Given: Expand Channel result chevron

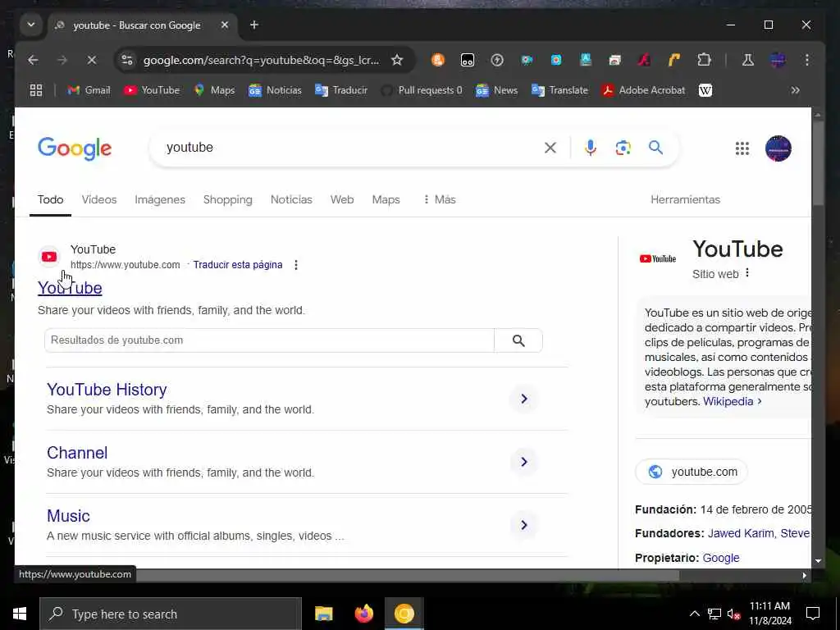Looking at the screenshot, I should 524,462.
